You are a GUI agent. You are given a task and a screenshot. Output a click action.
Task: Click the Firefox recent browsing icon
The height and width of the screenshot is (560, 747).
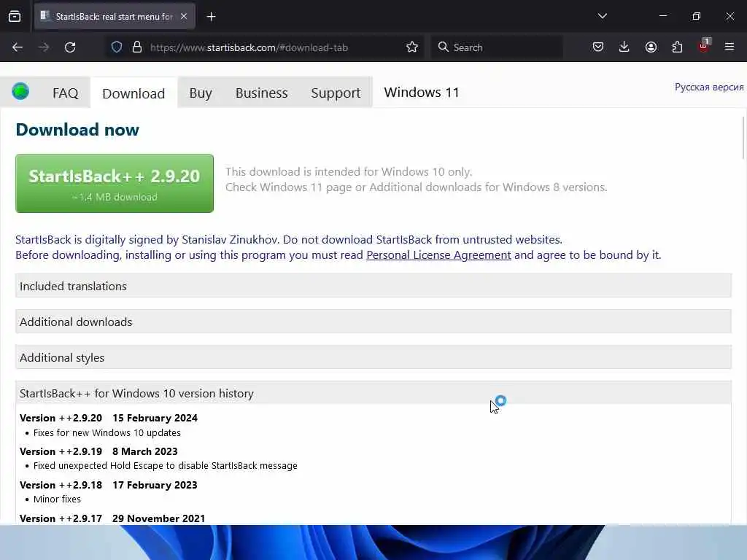coord(15,16)
